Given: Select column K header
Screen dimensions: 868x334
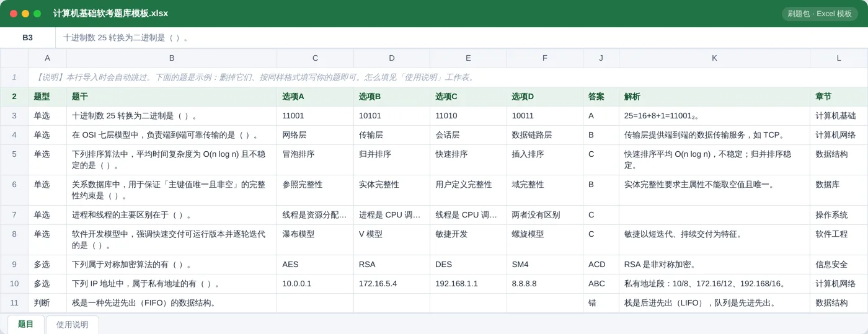Looking at the screenshot, I should (x=714, y=58).
